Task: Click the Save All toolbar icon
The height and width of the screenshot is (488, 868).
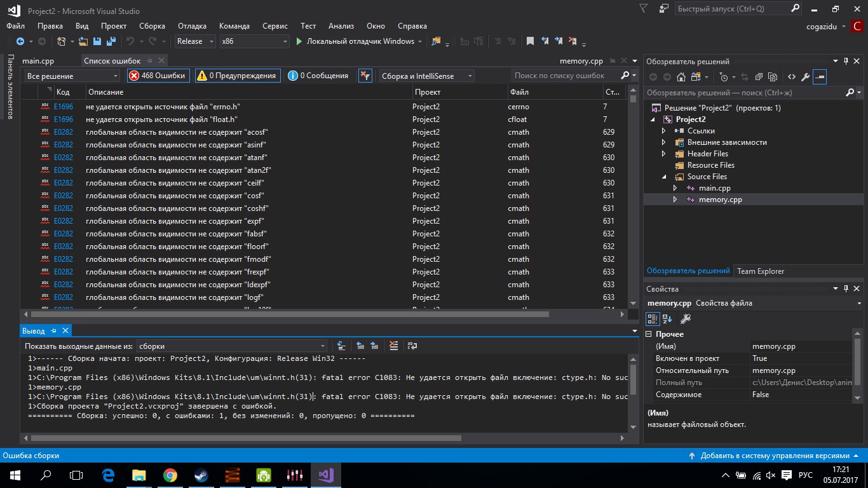Action: click(110, 41)
